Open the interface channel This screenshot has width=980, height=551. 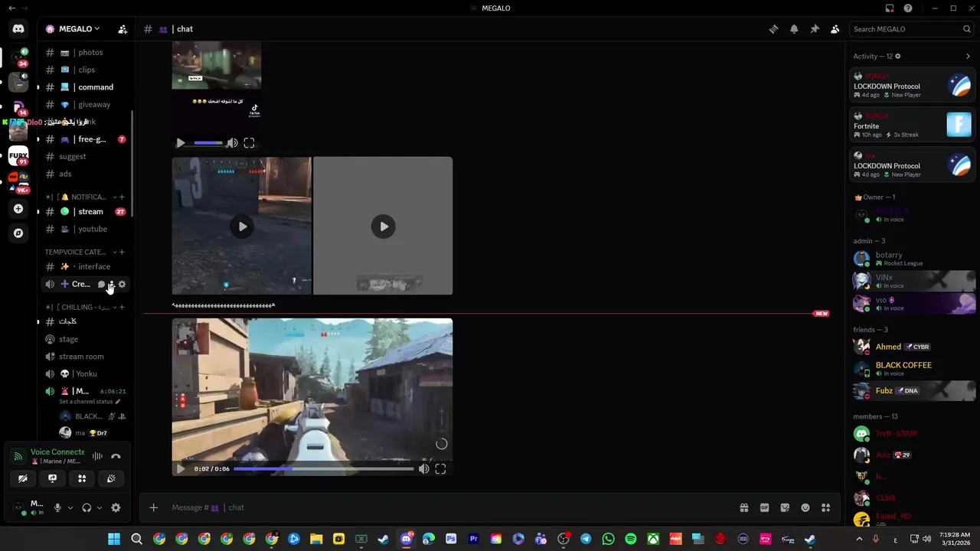84,266
